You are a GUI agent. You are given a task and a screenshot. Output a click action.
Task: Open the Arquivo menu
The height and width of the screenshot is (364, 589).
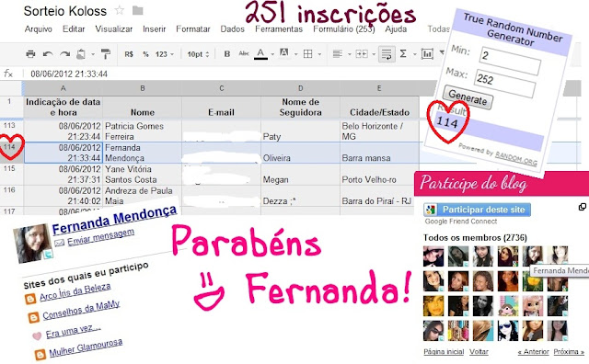pyautogui.click(x=39, y=28)
